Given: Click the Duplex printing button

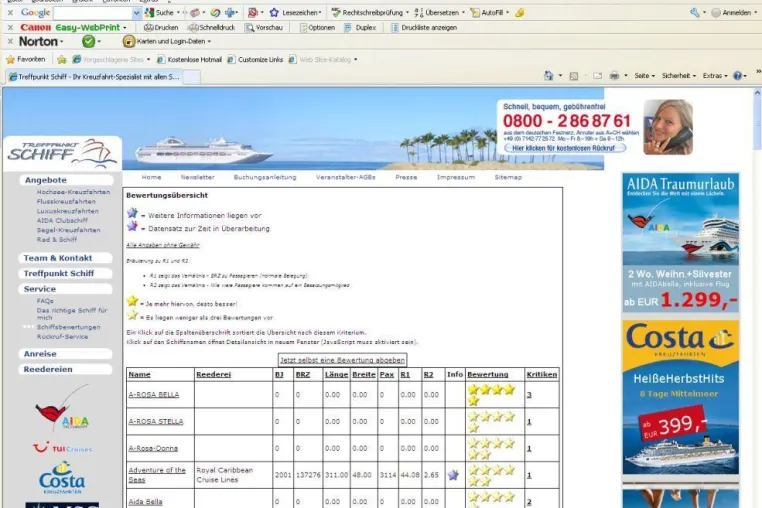Looking at the screenshot, I should pos(360,28).
